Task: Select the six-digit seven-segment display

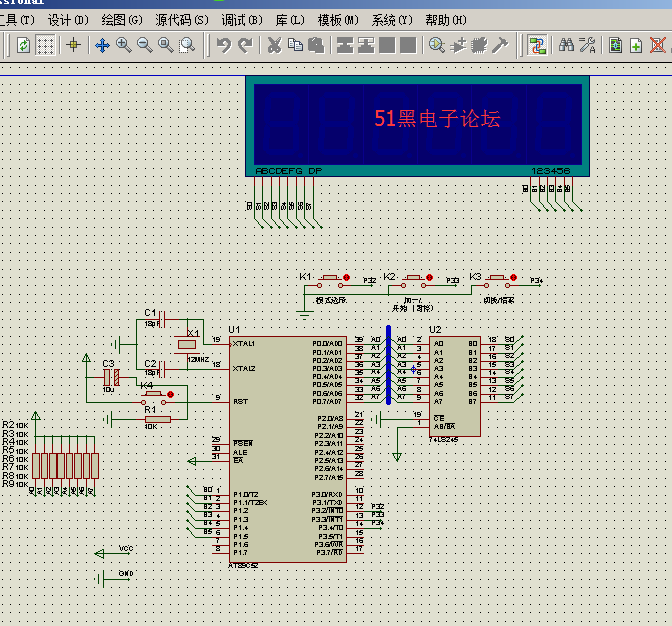Action: [x=417, y=126]
